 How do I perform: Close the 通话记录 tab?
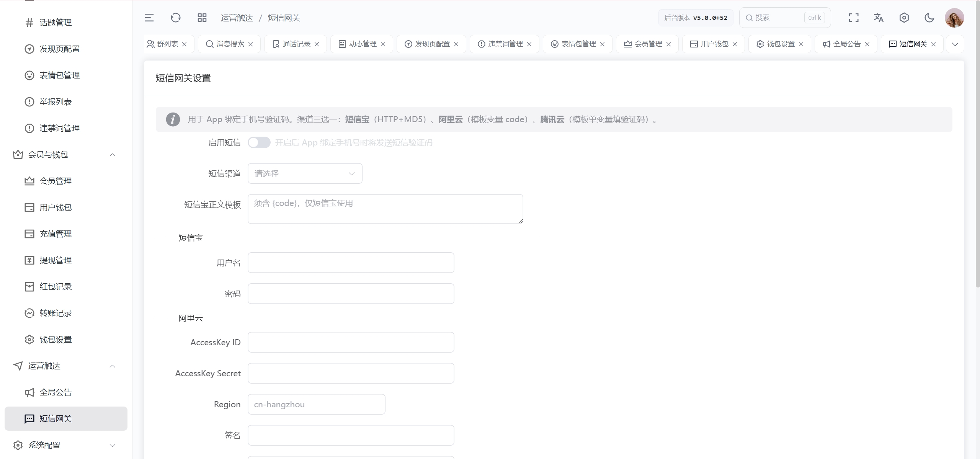click(317, 44)
